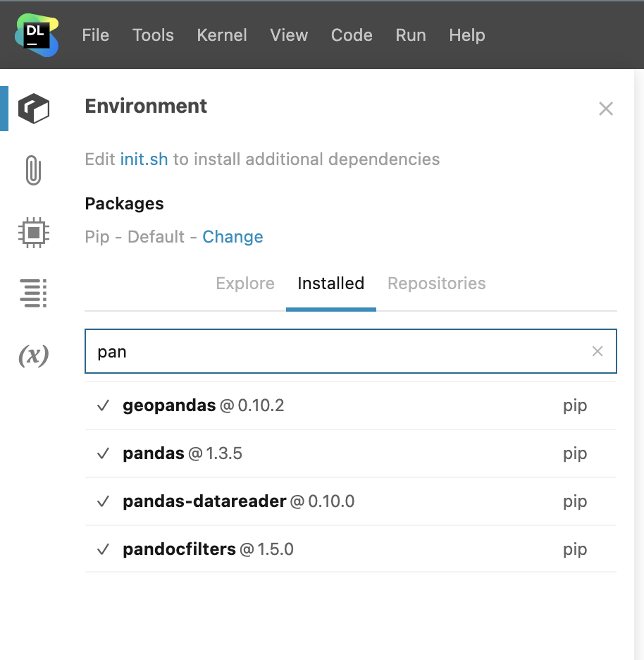Switch to the Explore tab
The width and height of the screenshot is (644, 660).
245,283
